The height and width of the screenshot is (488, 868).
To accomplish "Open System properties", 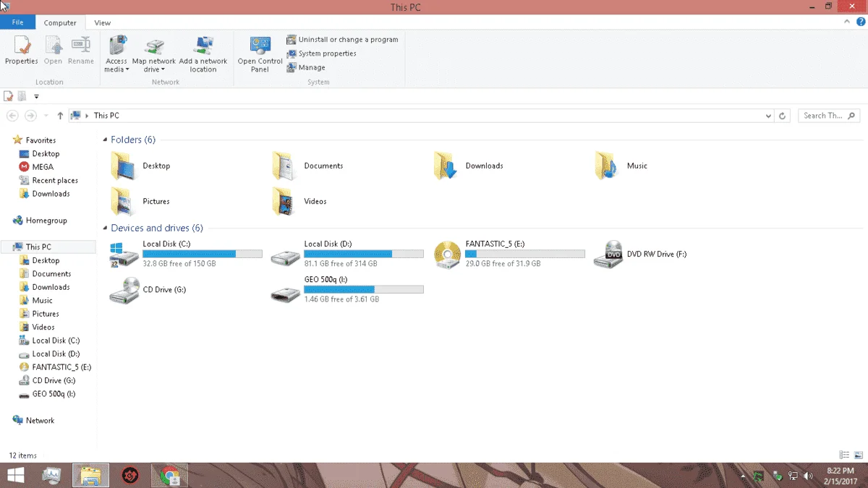I will click(321, 53).
